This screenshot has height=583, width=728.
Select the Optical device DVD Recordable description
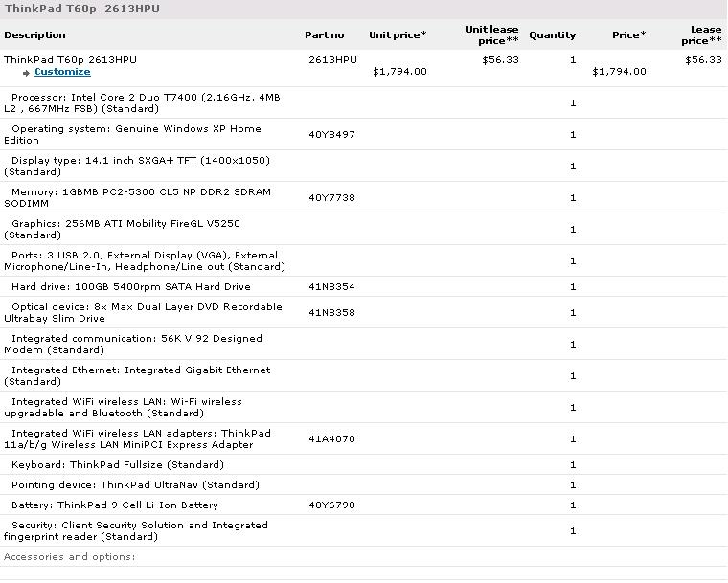143,312
